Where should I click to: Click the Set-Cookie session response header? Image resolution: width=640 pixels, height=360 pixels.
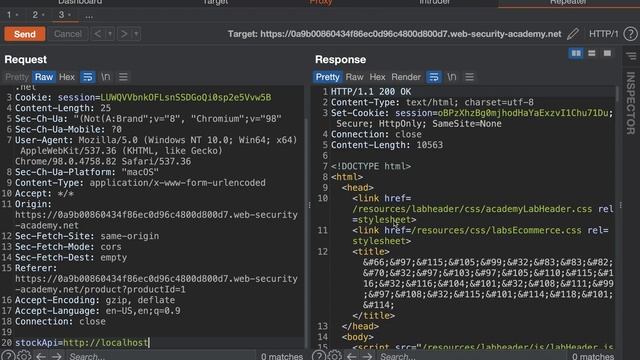pyautogui.click(x=472, y=118)
